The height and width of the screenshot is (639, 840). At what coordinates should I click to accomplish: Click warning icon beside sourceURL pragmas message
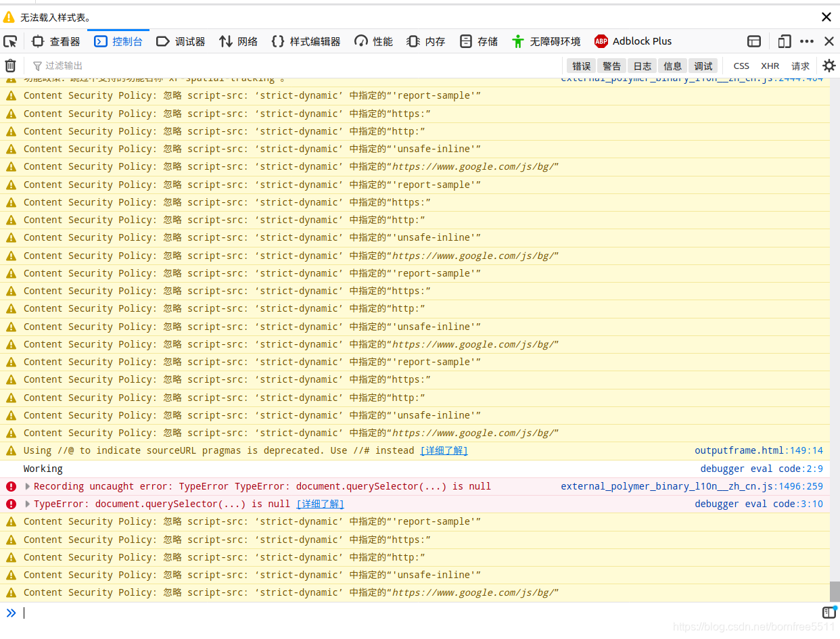click(11, 450)
